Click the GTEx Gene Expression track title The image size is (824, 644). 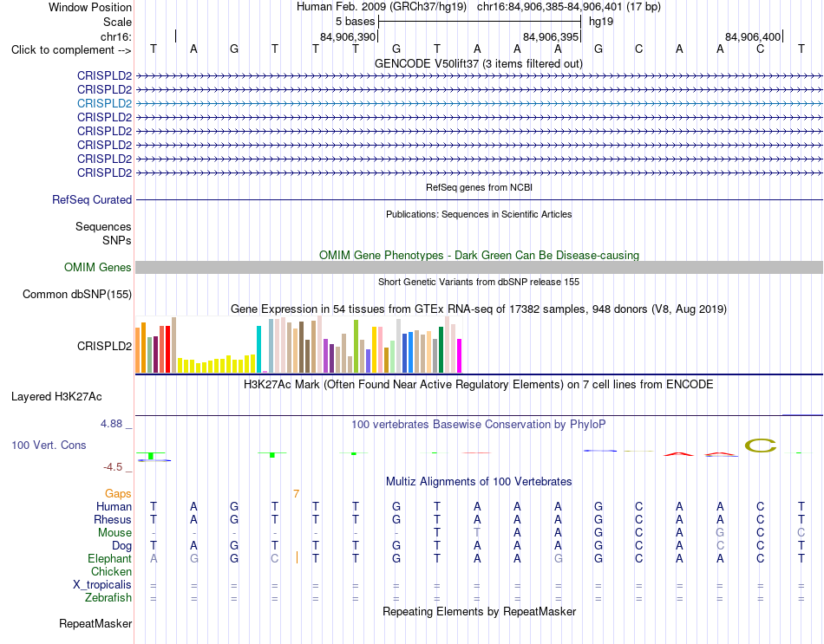479,309
